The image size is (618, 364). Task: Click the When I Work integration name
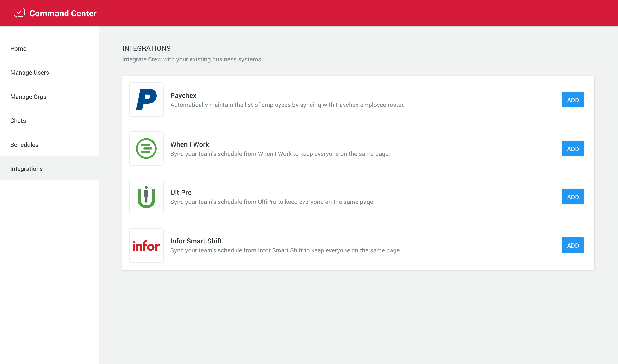(189, 144)
